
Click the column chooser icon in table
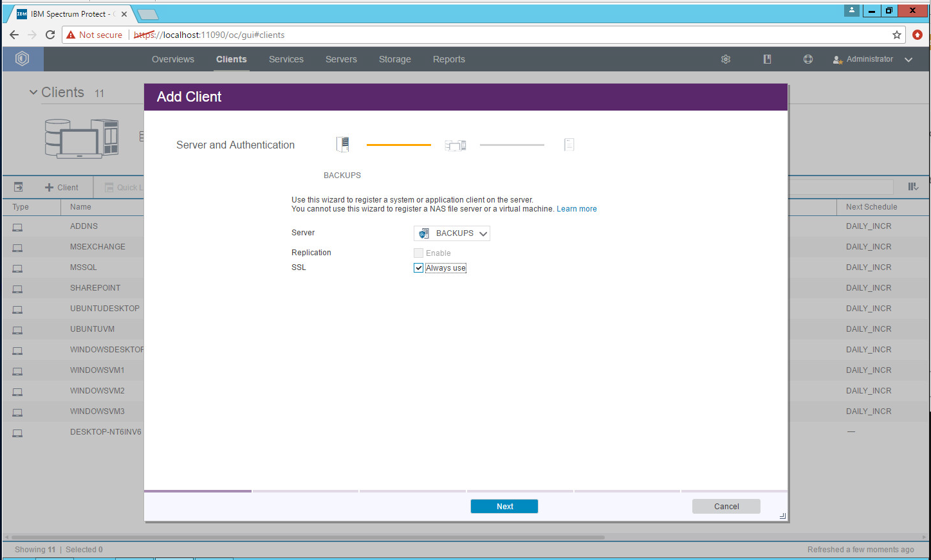click(x=913, y=186)
